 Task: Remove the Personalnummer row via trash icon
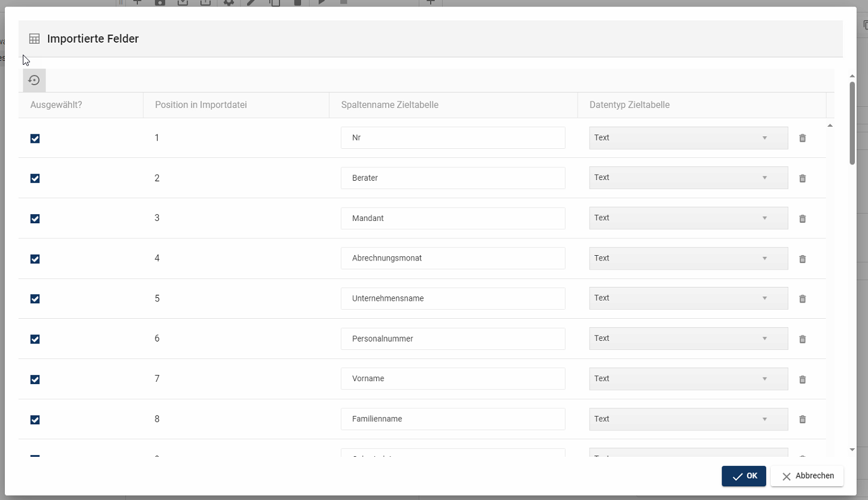(x=802, y=339)
